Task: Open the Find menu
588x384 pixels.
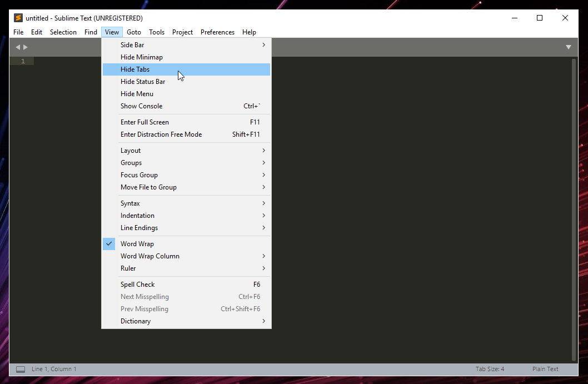Action: click(91, 32)
